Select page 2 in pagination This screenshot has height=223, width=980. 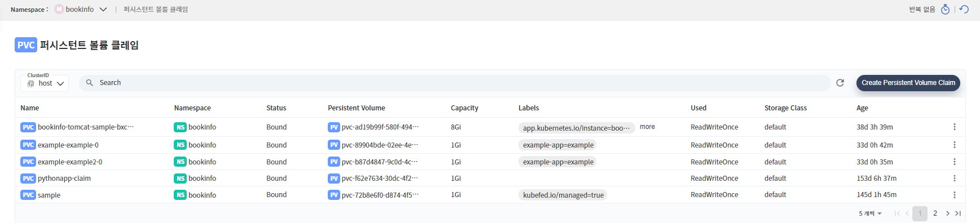pyautogui.click(x=935, y=213)
